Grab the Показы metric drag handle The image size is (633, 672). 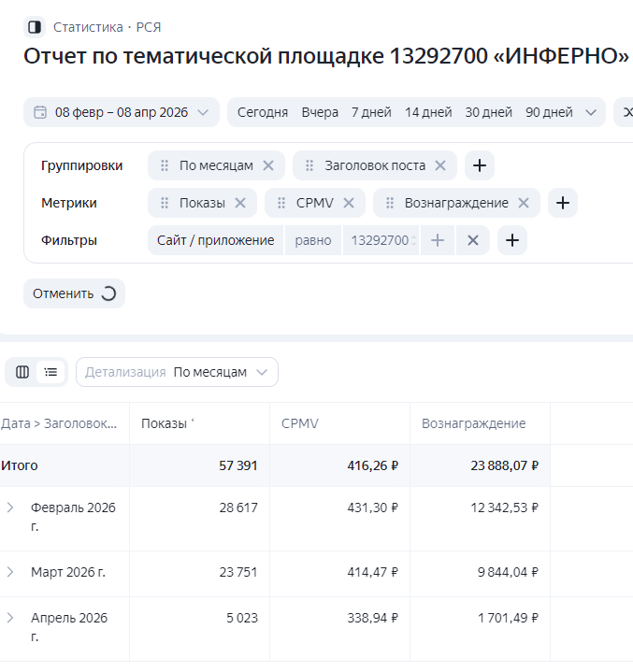pos(165,203)
